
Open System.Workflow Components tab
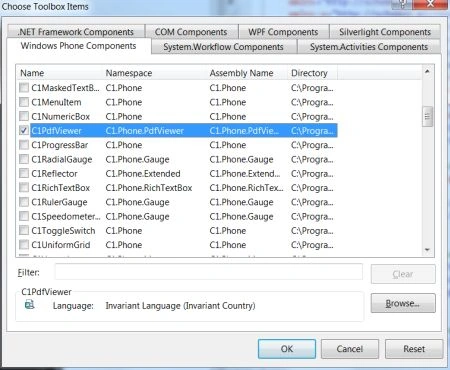tap(223, 47)
